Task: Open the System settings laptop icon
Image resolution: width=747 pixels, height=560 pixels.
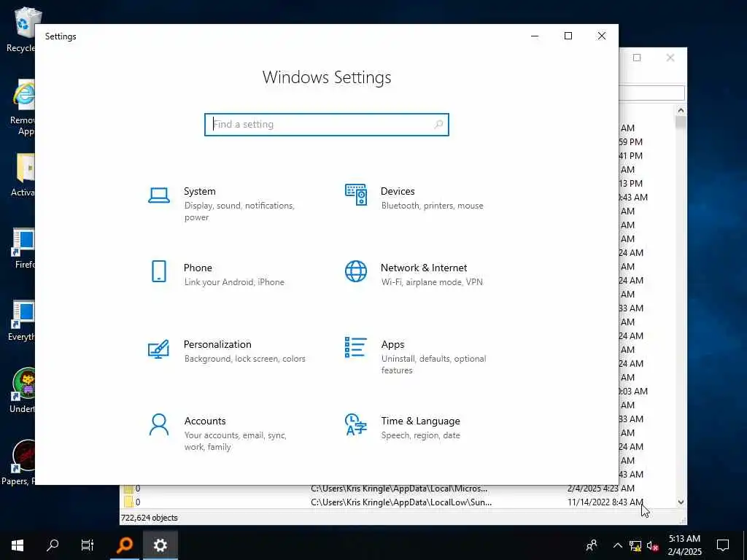Action: click(158, 195)
